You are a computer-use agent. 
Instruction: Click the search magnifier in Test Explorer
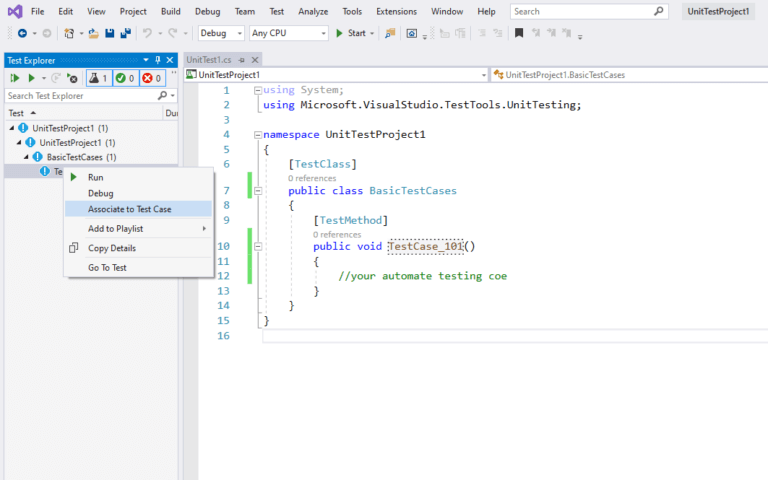pyautogui.click(x=162, y=96)
